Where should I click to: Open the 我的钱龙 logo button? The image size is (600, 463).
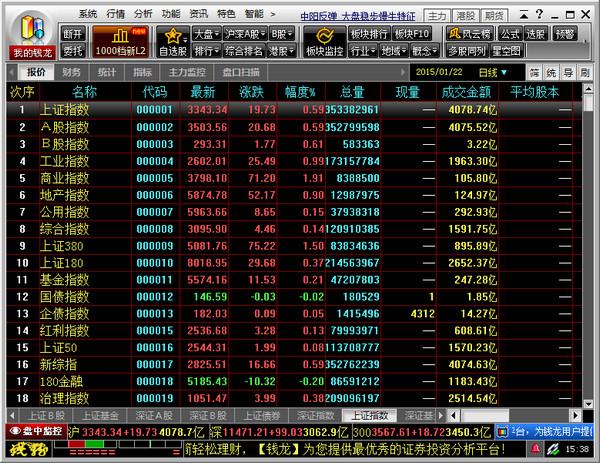point(32,34)
